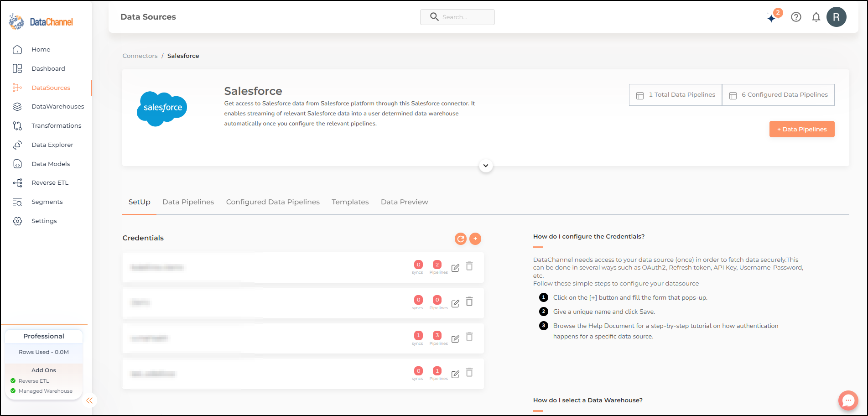This screenshot has width=868, height=416.
Task: Open the Configured Data Pipelines tab
Action: (x=273, y=202)
